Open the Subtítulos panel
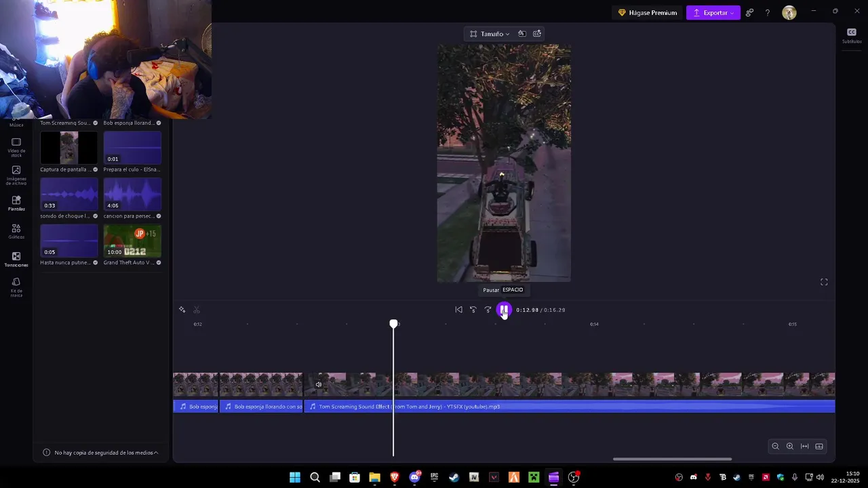 point(852,36)
